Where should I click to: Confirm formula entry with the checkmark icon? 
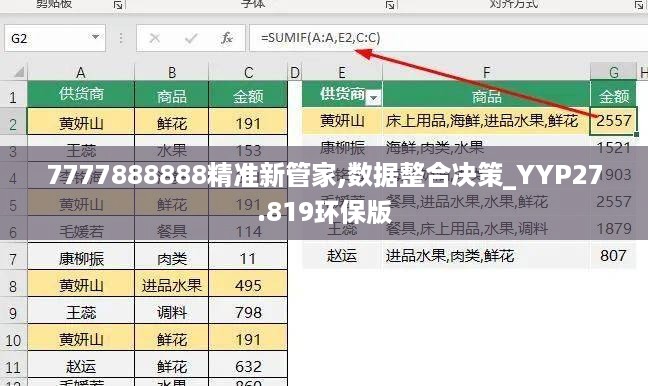191,38
